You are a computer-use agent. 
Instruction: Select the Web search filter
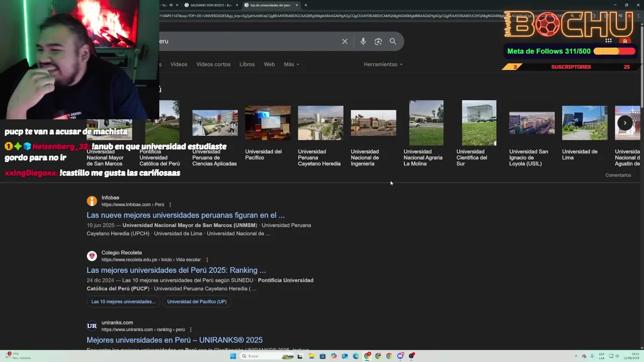[x=269, y=64]
